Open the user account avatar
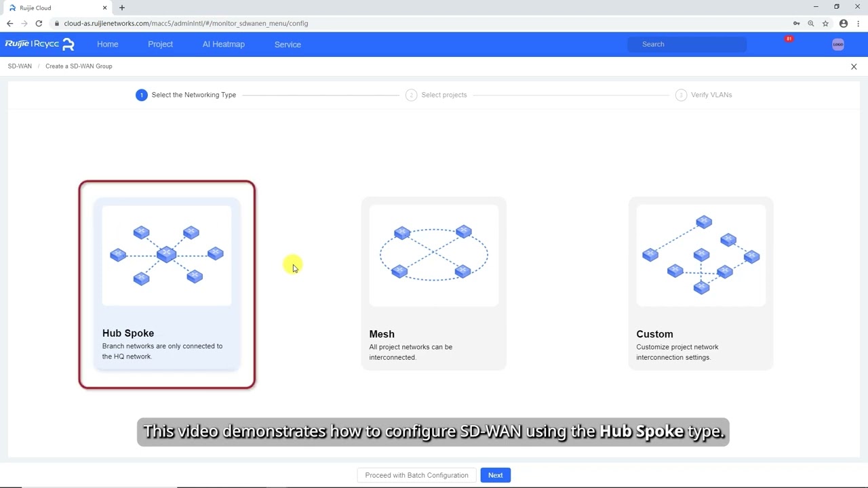Viewport: 868px width, 488px height. pos(838,44)
